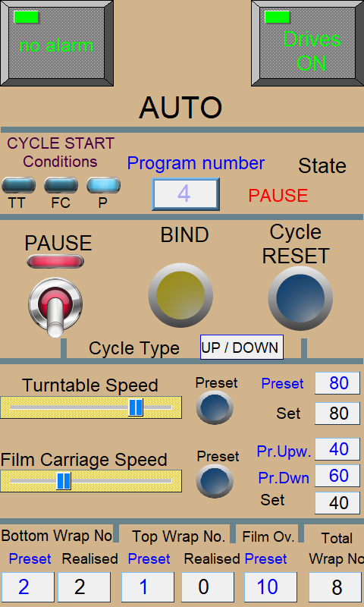
Task: Click the FC cycle start condition indicator
Action: click(x=61, y=185)
